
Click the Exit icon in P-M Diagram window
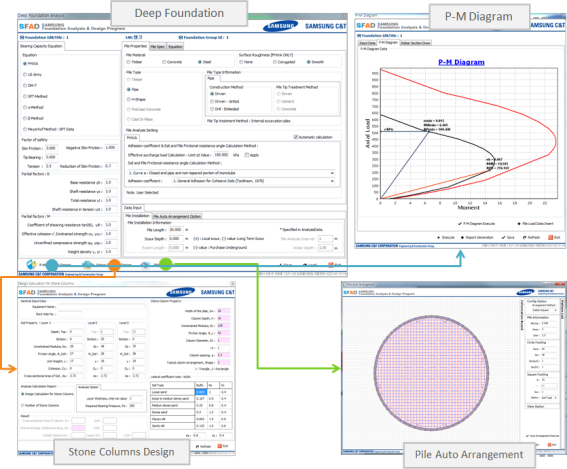click(550, 238)
